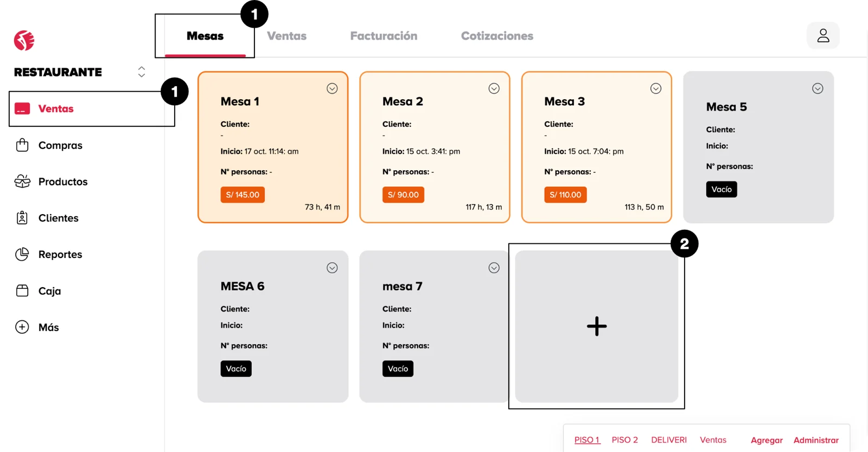Add a new table with plus tile
Screen dimensions: 868x452
click(x=596, y=326)
